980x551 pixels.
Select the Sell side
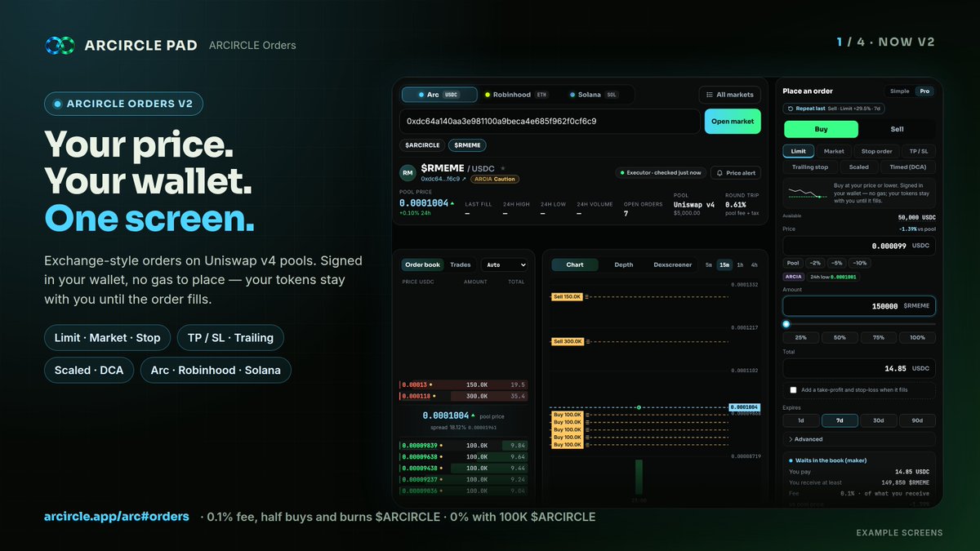[896, 129]
